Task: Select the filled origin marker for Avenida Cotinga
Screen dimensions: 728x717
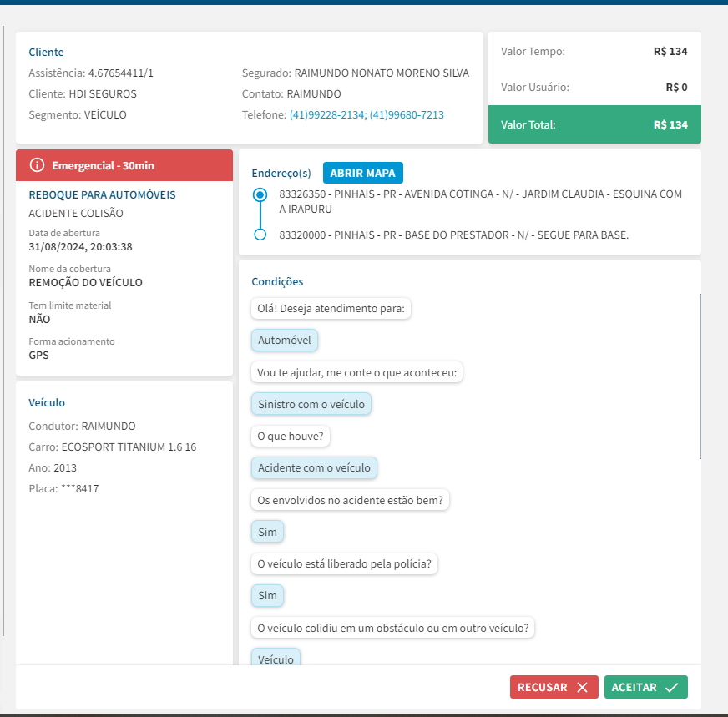Action: click(x=260, y=194)
